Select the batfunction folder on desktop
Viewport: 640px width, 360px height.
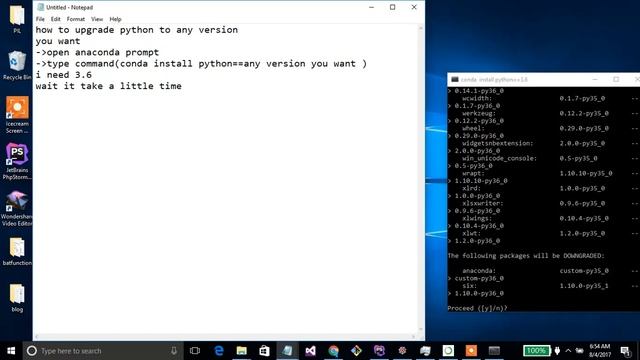17,251
